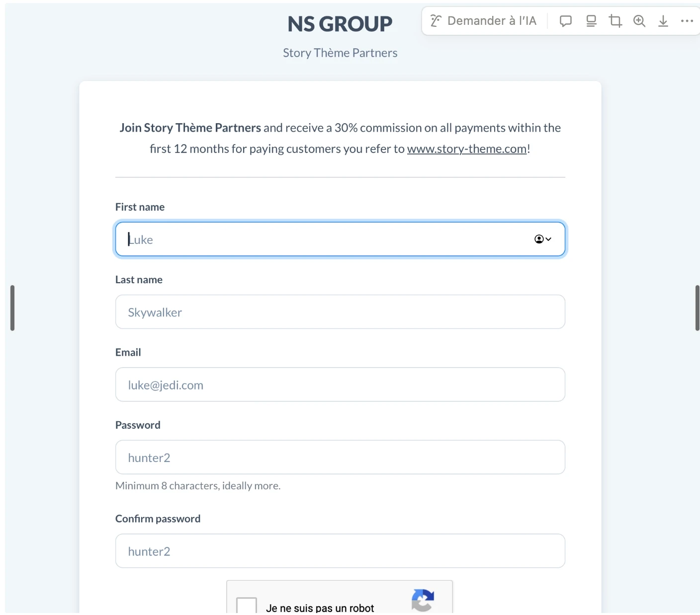Click the Confirm password field
This screenshot has width=700, height=615.
[340, 551]
